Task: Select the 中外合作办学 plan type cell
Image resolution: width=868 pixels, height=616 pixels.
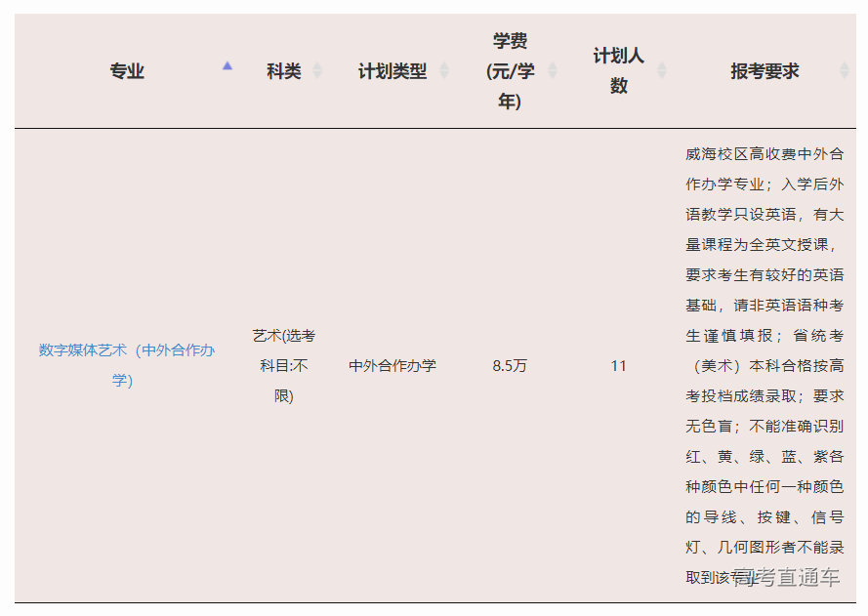Action: [x=393, y=366]
